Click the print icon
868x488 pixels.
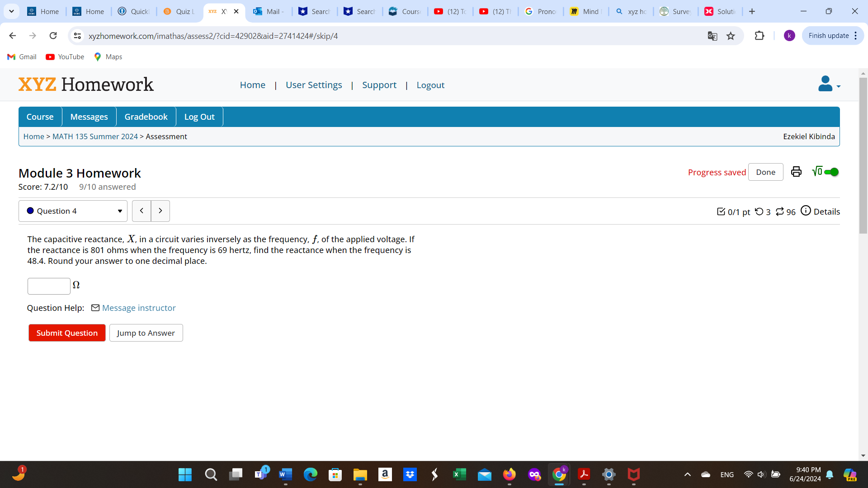[796, 172]
